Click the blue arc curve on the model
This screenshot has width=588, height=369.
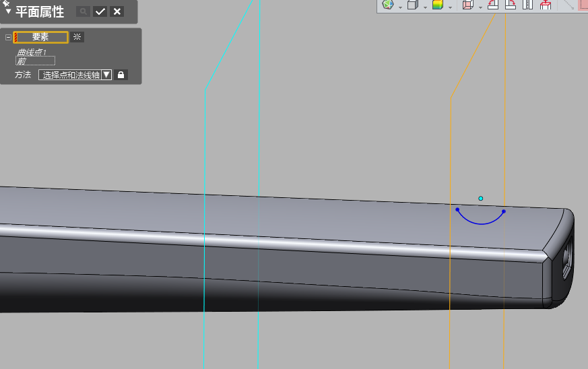click(x=481, y=224)
